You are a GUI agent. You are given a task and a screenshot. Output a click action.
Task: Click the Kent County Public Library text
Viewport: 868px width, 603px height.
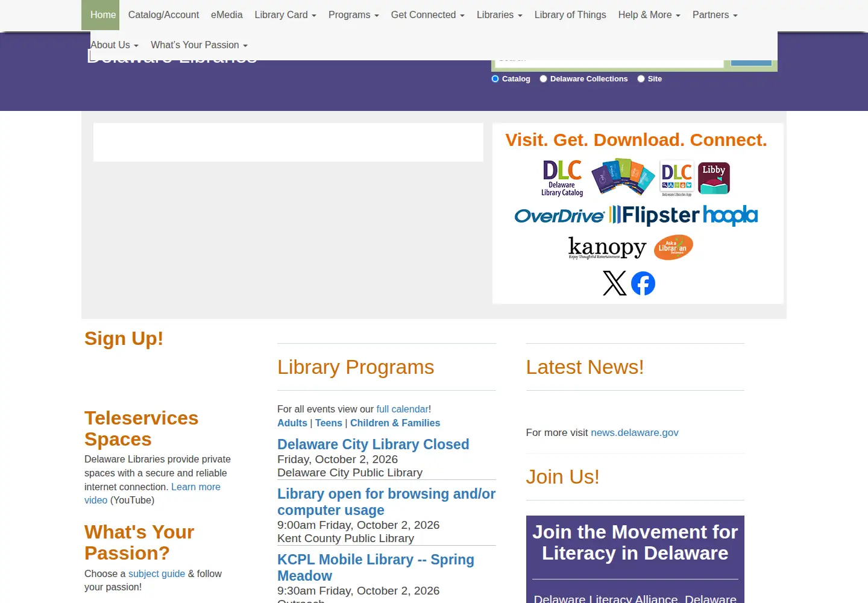(345, 538)
